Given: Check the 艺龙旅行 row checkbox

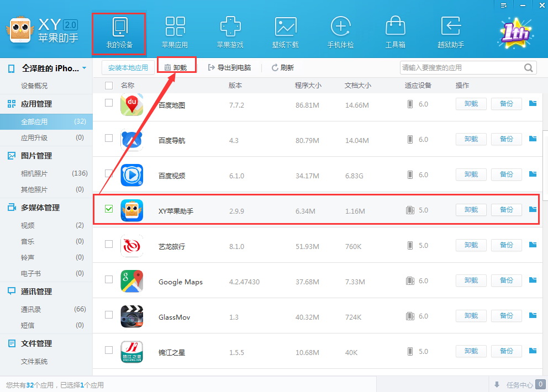Looking at the screenshot, I should [109, 244].
